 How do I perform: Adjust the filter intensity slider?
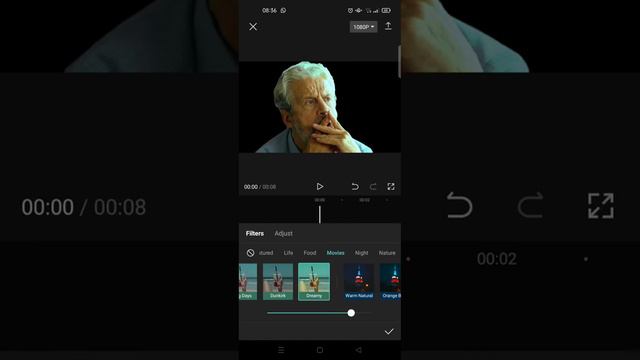pyautogui.click(x=319, y=313)
